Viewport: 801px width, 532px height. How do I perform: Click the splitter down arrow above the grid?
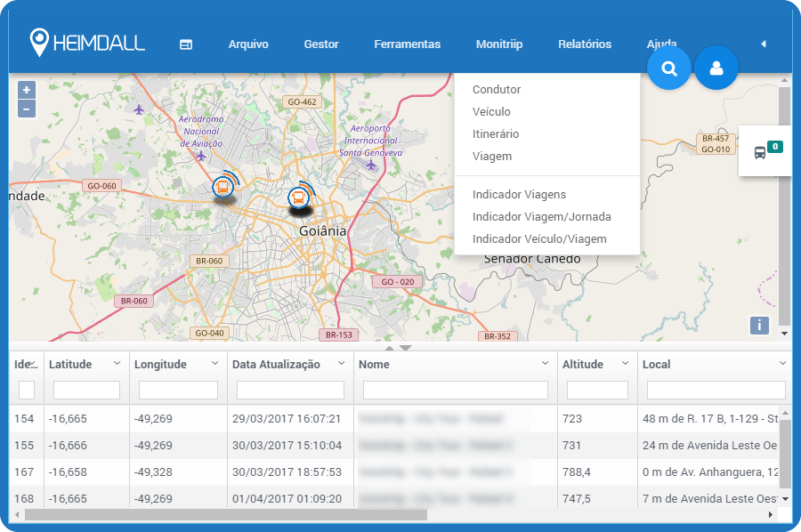tap(406, 348)
